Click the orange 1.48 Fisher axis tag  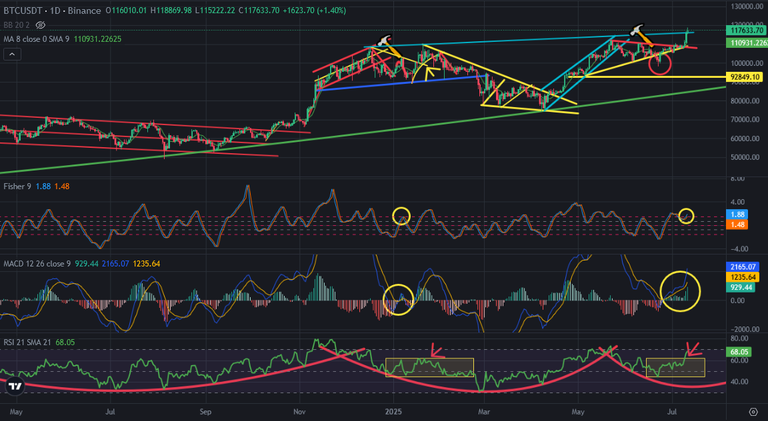pyautogui.click(x=737, y=225)
